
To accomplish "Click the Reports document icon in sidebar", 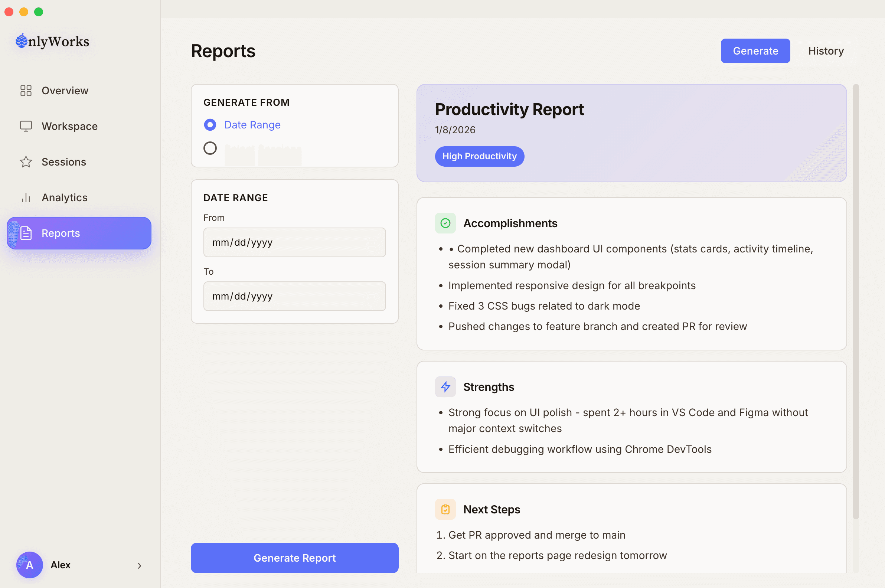I will click(26, 233).
